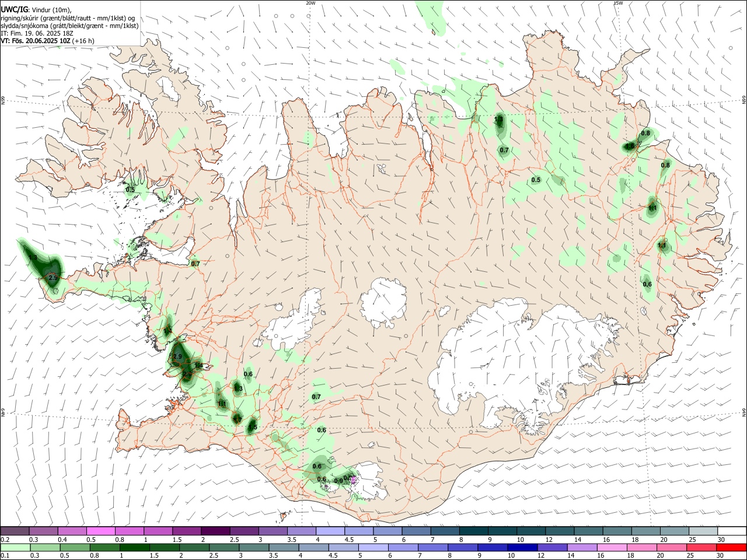This screenshot has height=560, width=747.
Task: Click the purple sleet patch beside the 0.9 value
Action: click(x=353, y=479)
